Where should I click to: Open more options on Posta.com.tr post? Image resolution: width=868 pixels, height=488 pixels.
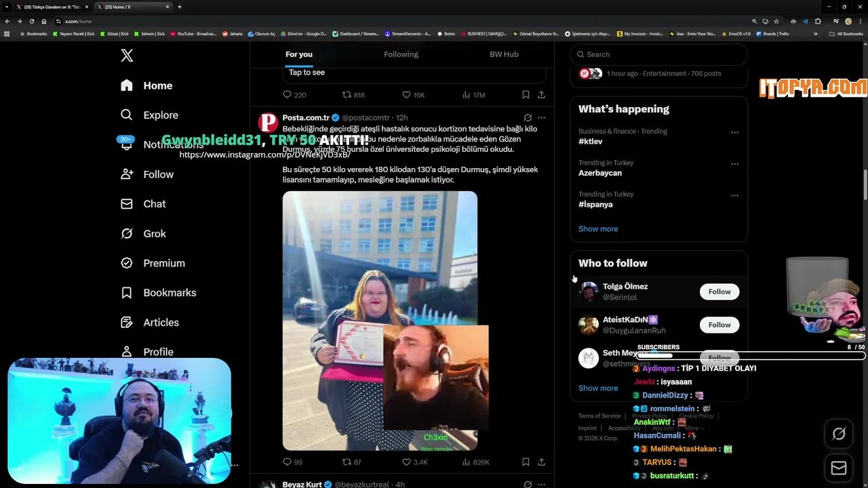click(x=541, y=118)
